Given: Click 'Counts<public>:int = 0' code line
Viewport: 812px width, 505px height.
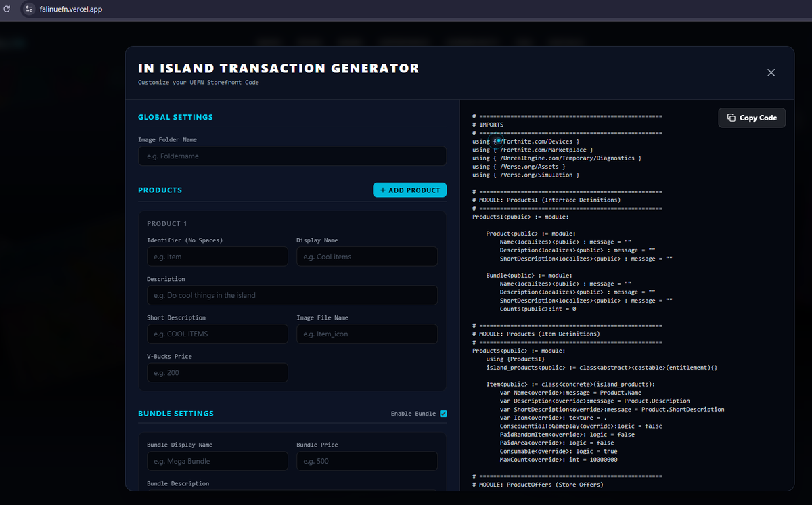Looking at the screenshot, I should click(538, 309).
